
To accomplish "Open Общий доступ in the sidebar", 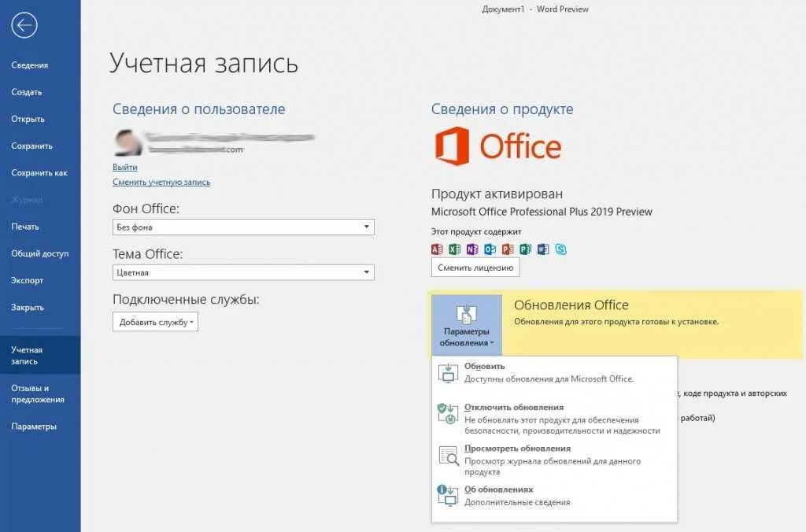I will pyautogui.click(x=40, y=253).
